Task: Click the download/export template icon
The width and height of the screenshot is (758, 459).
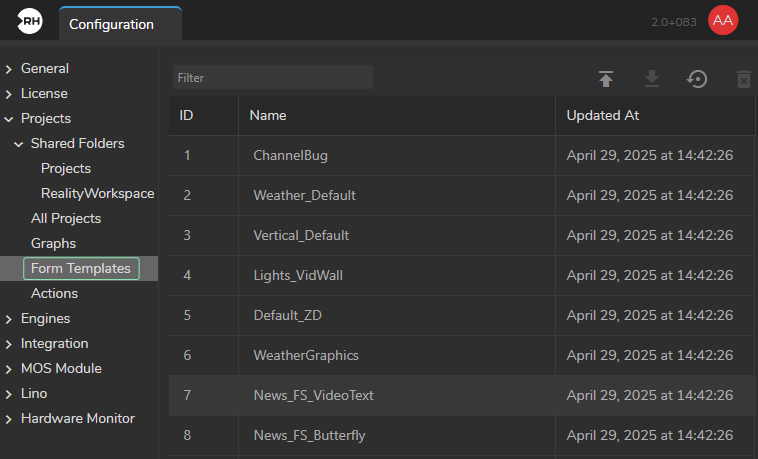Action: 652,79
